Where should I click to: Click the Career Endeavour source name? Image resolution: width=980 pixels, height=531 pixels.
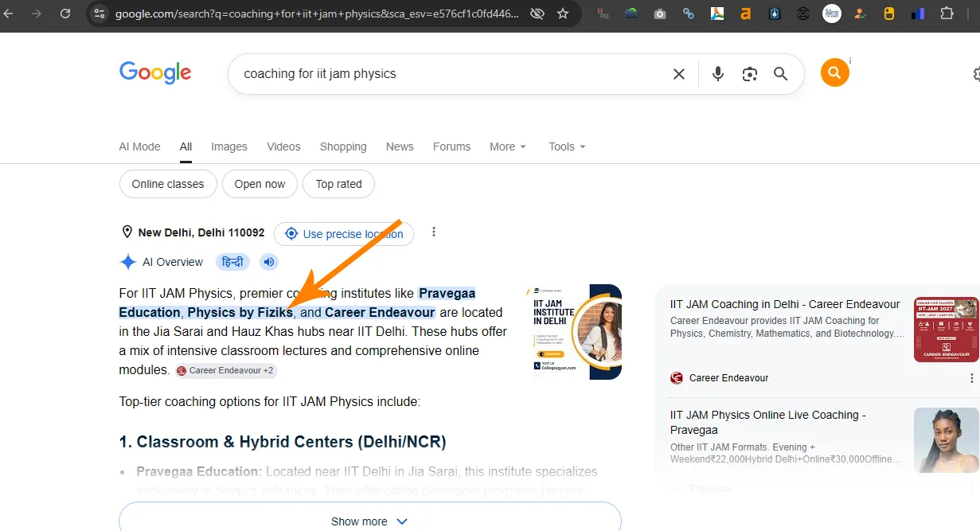[728, 378]
